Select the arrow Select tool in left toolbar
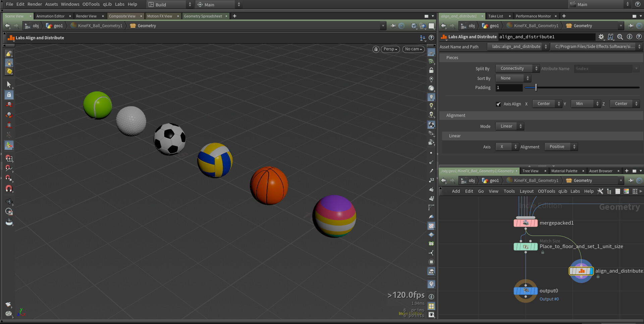 [x=9, y=84]
